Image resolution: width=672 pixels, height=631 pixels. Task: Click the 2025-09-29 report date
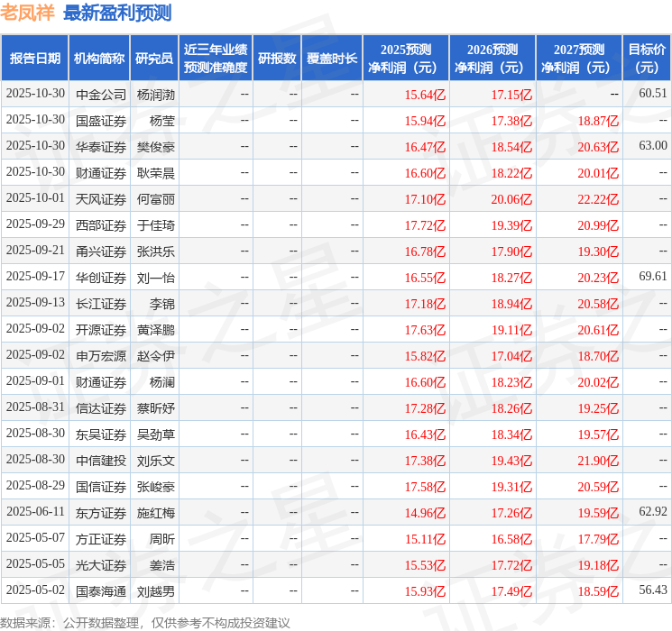35,224
